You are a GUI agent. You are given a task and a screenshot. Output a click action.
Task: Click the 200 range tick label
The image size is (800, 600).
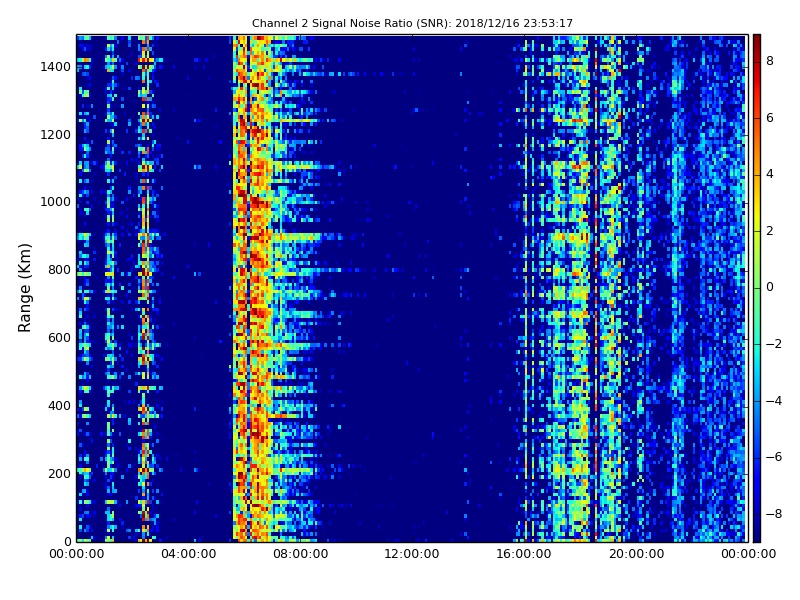pos(59,473)
